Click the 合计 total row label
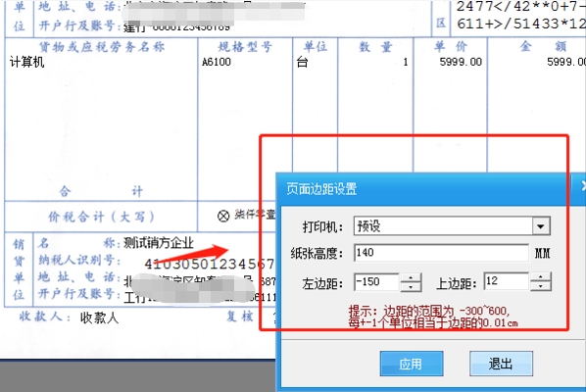Viewport: 586px width, 392px height. pyautogui.click(x=101, y=191)
